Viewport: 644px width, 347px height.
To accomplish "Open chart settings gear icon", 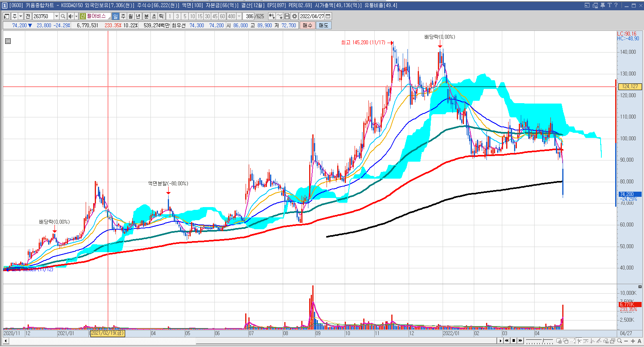I will coord(295,16).
